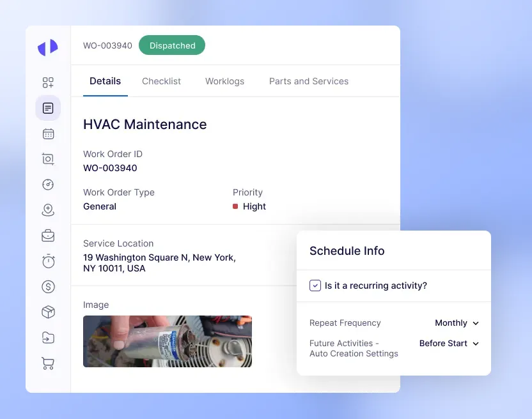Click the 19 Washington Square N address
Image resolution: width=532 pixels, height=419 pixels.
[159, 263]
